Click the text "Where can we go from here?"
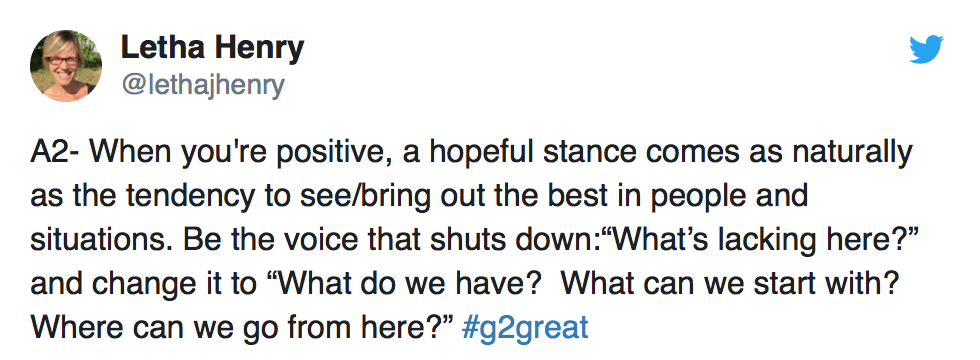This screenshot has height=360, width=980. click(x=241, y=326)
